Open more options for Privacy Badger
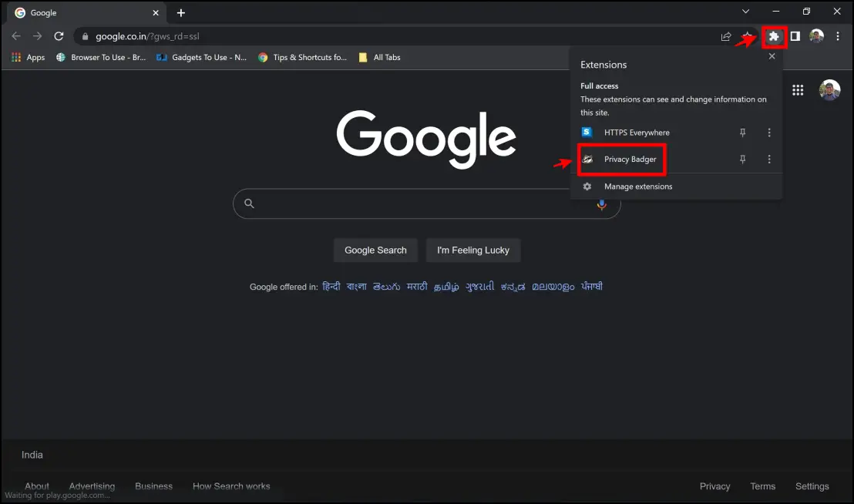Image resolution: width=854 pixels, height=504 pixels. tap(769, 159)
